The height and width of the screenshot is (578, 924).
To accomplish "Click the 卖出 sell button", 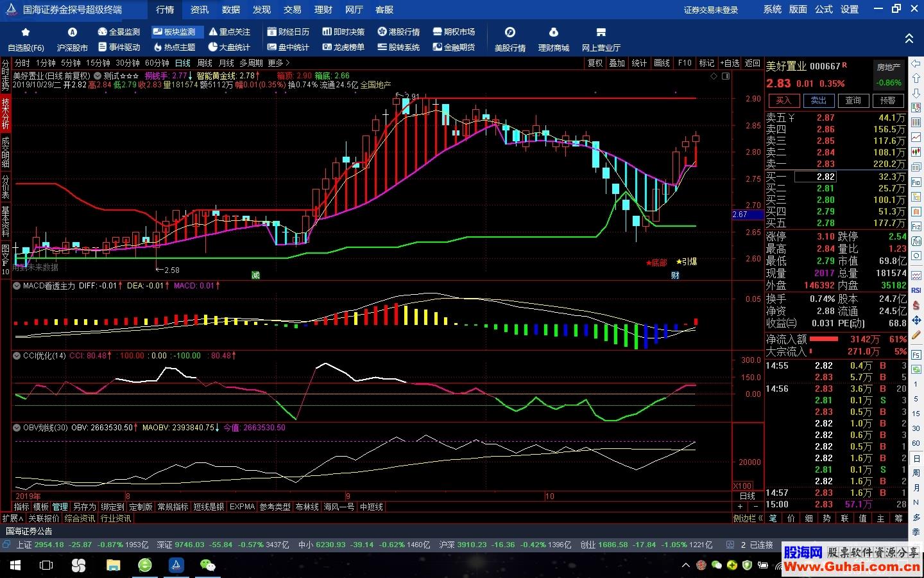I will (819, 101).
